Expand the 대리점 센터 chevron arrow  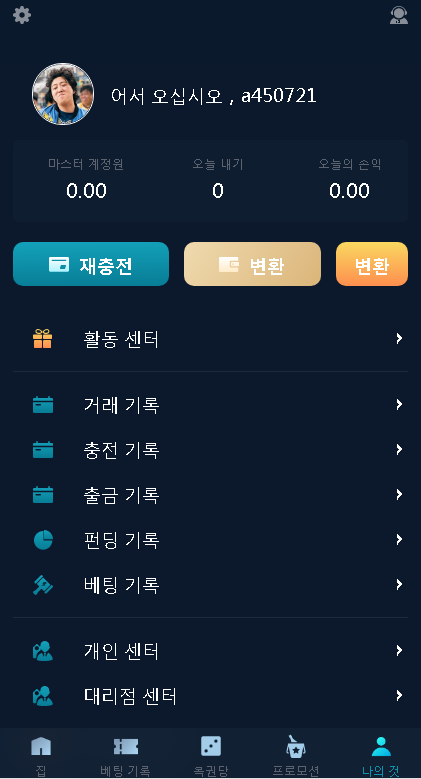(x=399, y=696)
